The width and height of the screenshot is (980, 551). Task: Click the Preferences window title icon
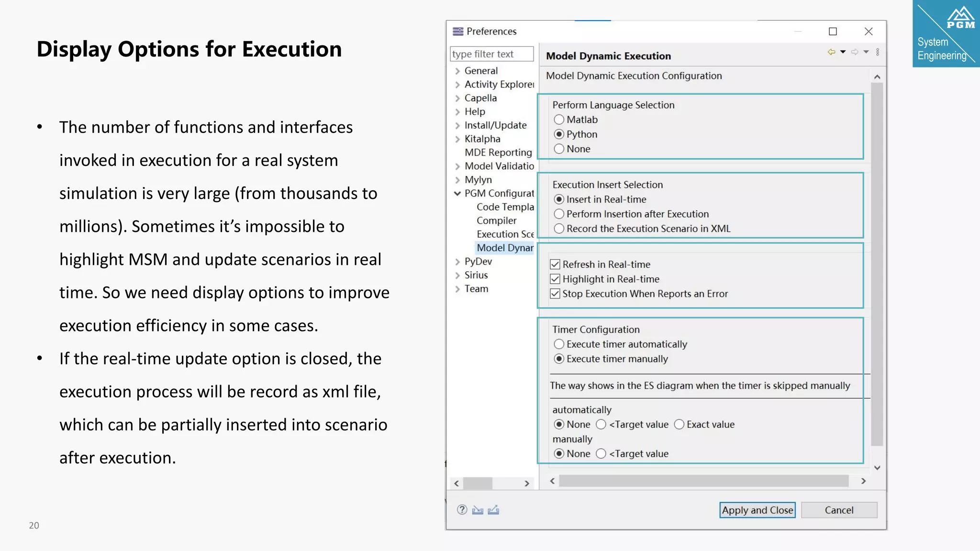[458, 31]
